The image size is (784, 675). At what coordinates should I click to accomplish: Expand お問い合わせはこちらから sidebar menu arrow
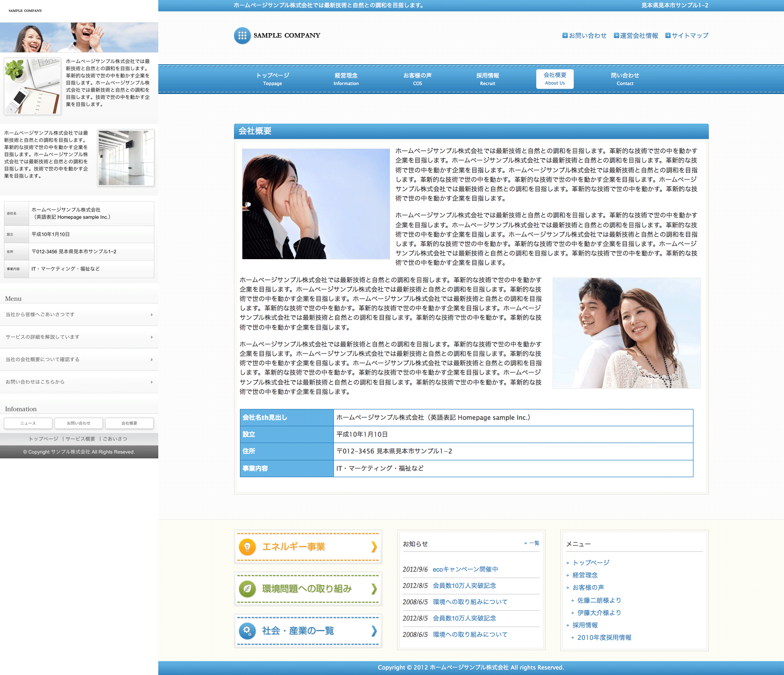tap(151, 382)
